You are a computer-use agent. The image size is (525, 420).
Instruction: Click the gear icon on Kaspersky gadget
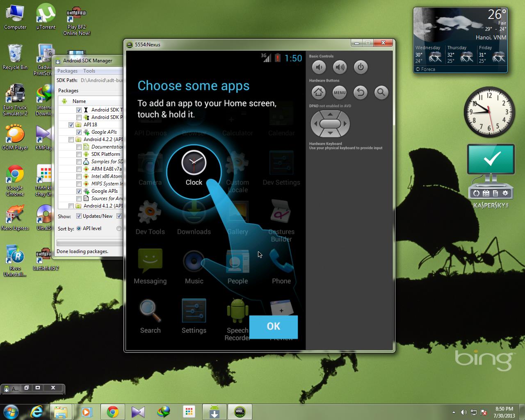point(505,193)
